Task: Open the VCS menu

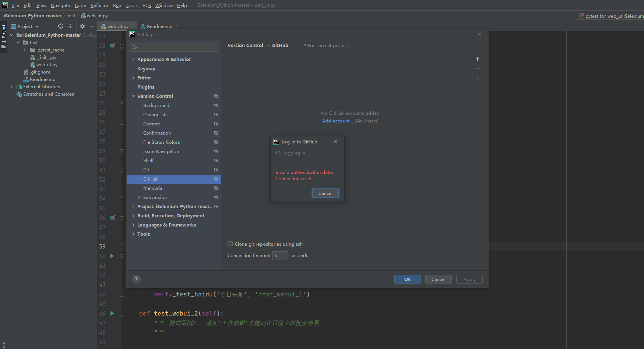Action: coord(147,5)
